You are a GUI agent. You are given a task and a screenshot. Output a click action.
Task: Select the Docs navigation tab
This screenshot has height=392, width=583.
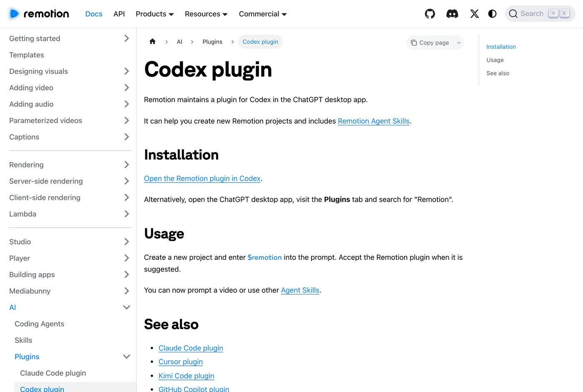coord(94,14)
